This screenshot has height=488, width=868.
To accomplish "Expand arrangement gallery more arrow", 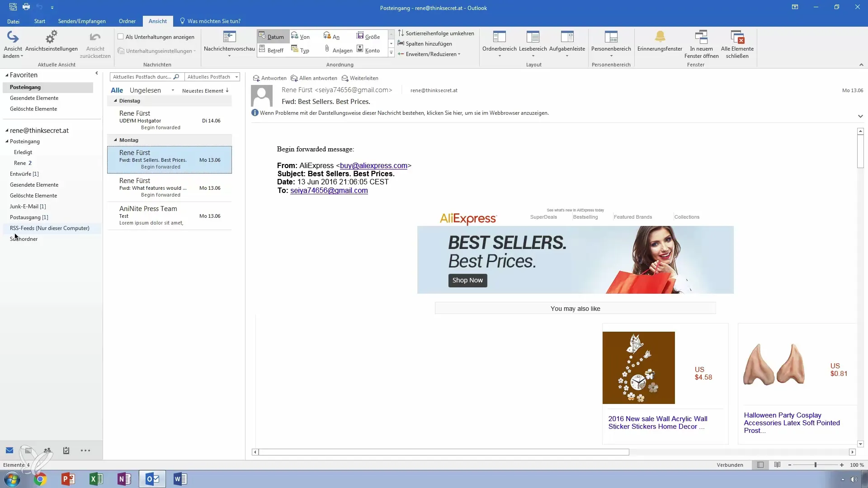I will [x=391, y=53].
